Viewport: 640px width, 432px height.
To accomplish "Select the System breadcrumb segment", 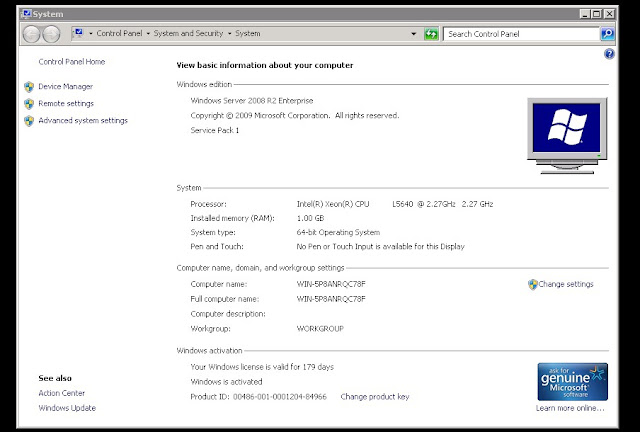I will coord(247,33).
